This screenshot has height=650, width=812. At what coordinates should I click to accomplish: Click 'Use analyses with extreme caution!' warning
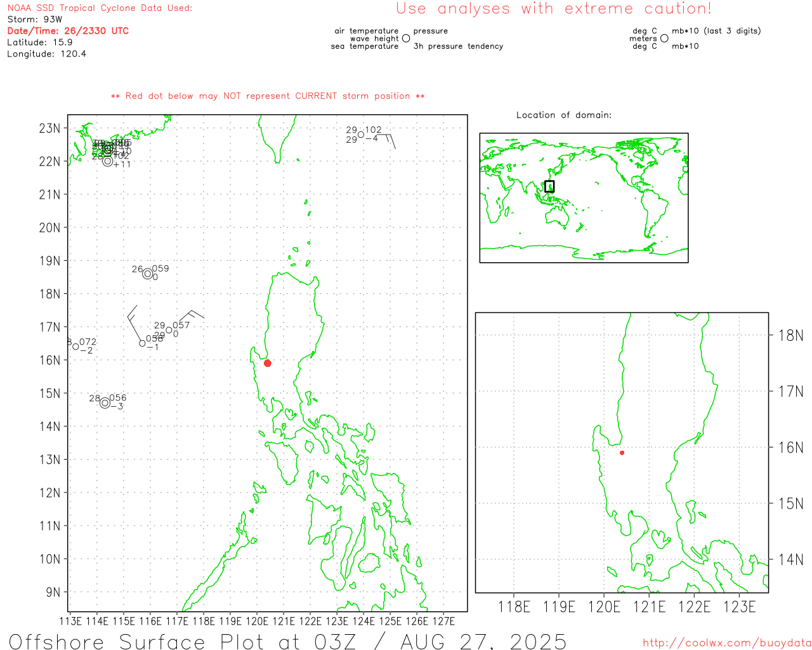(x=554, y=9)
